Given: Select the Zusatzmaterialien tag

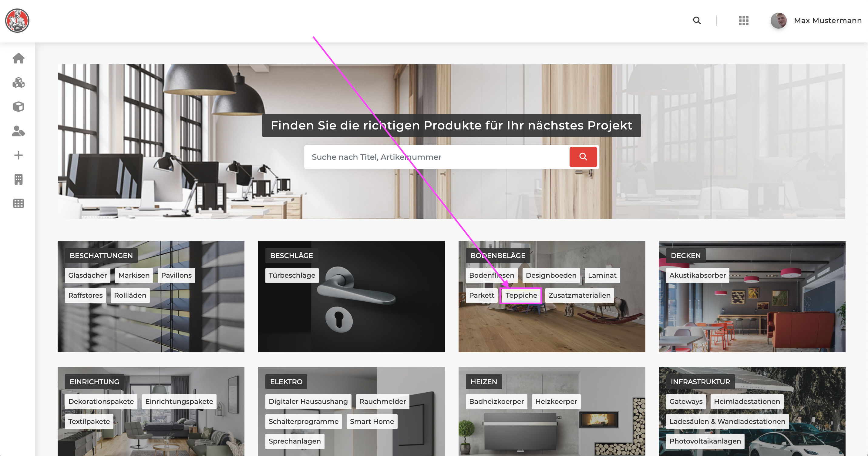Looking at the screenshot, I should point(579,295).
